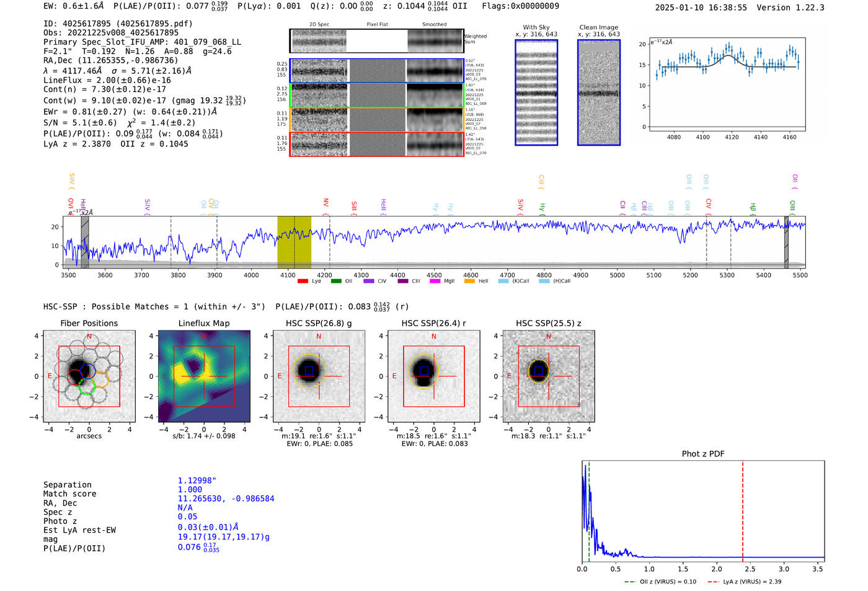Select the 'Obs: 20221225v008_4025617895' line
868x591 pixels.
[x=111, y=33]
